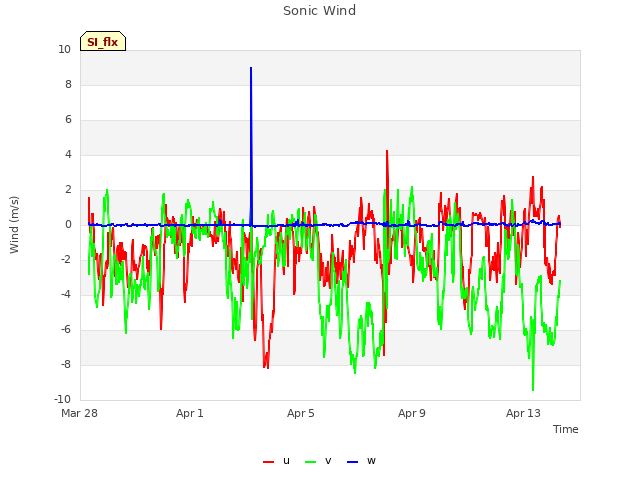The height and width of the screenshot is (480, 640).
Task: Click the 10 y-axis tick label
Action: pos(64,49)
